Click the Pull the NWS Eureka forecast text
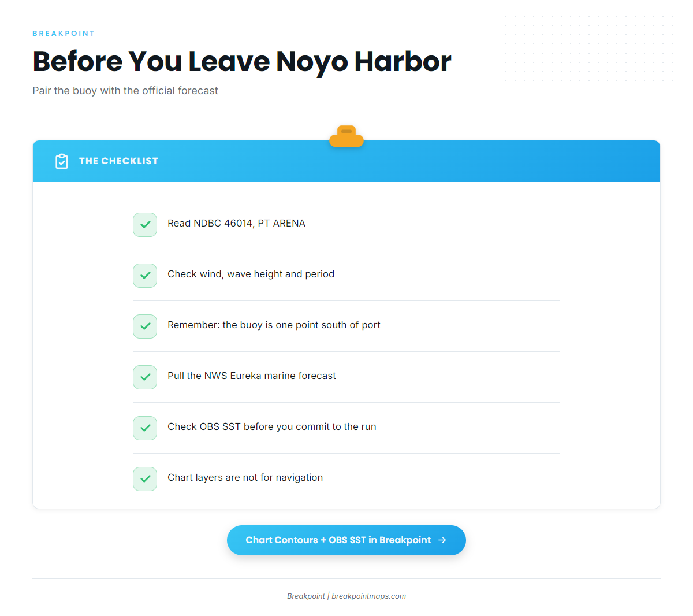The image size is (693, 616). click(x=252, y=376)
